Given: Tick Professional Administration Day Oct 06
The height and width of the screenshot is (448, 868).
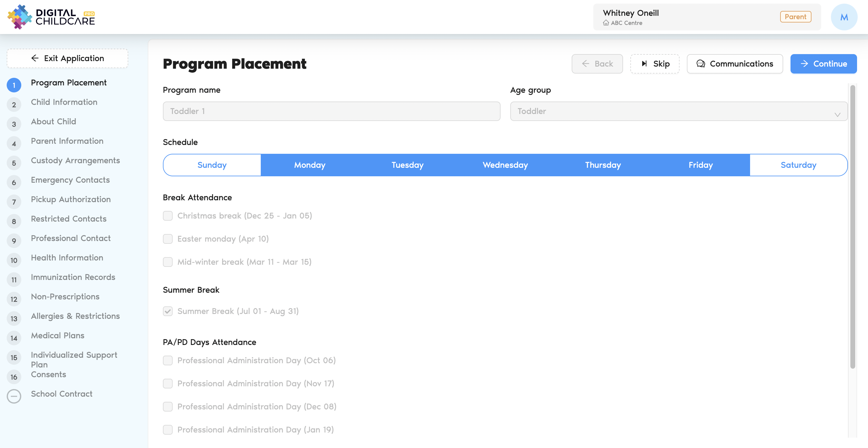Looking at the screenshot, I should [167, 360].
